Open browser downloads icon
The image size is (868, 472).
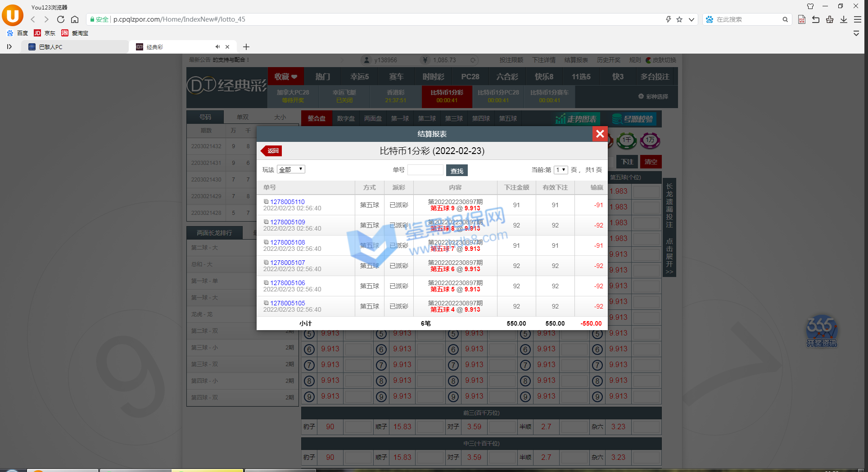(x=844, y=19)
